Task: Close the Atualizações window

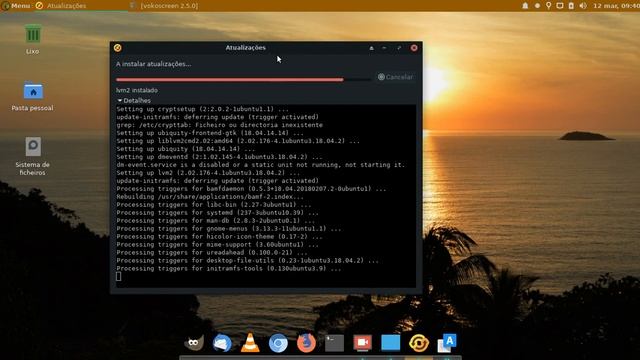Action: tap(414, 48)
